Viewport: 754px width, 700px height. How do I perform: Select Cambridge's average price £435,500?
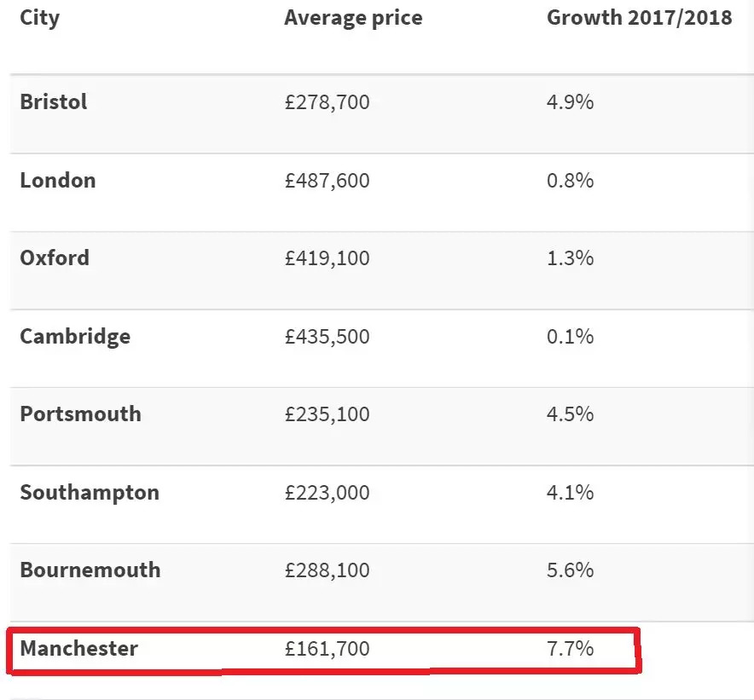[x=328, y=337]
